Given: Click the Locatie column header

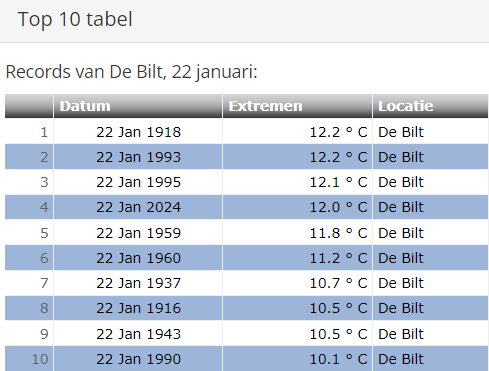Looking at the screenshot, I should point(430,106).
